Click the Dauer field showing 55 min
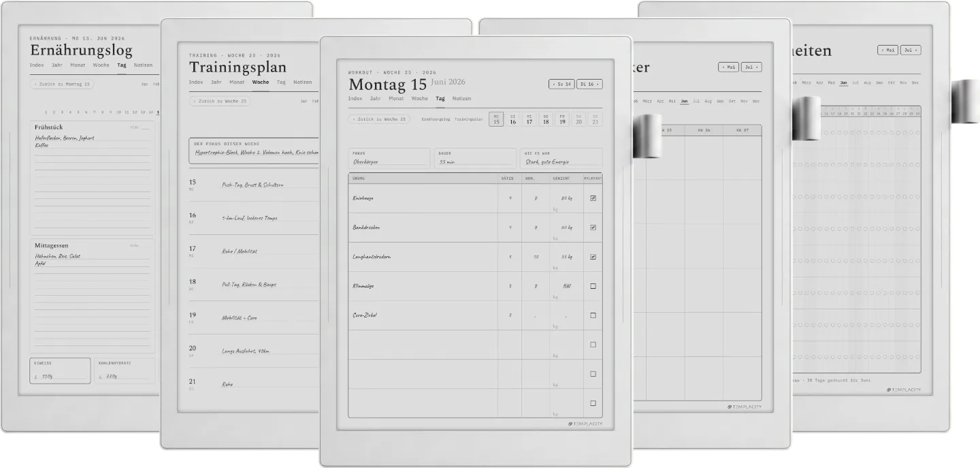Image resolution: width=980 pixels, height=468 pixels. pos(475,158)
